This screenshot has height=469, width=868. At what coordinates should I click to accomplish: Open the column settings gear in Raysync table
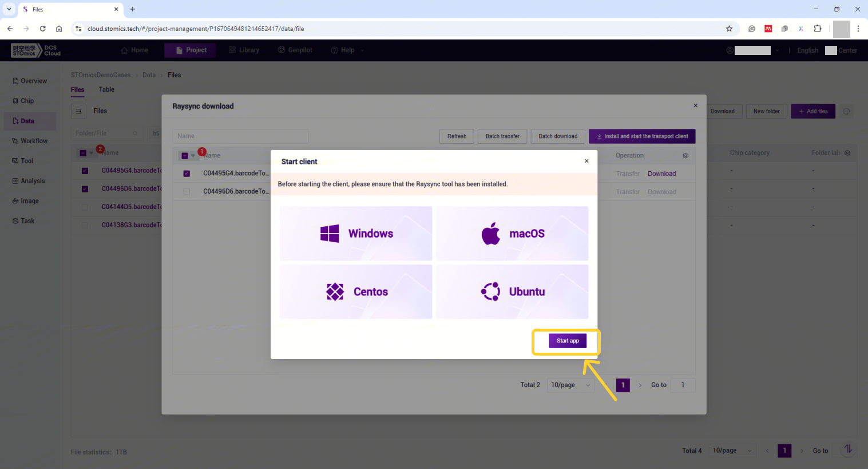pos(685,156)
